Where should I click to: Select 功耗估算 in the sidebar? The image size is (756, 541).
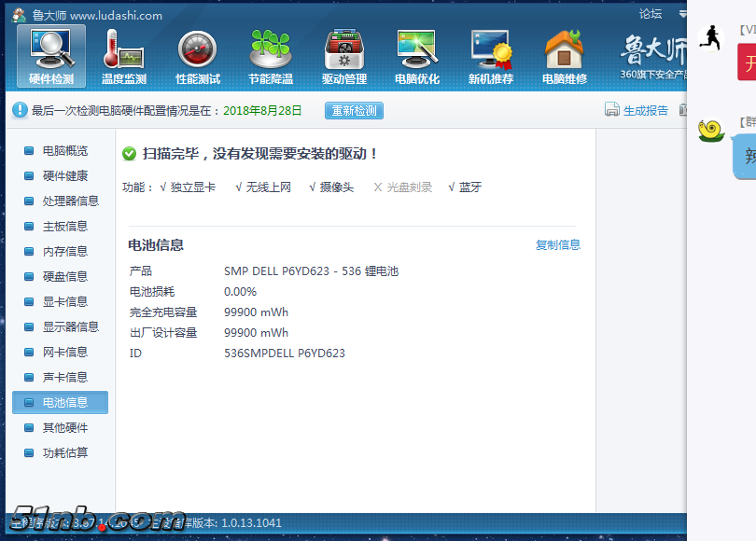[x=64, y=452]
